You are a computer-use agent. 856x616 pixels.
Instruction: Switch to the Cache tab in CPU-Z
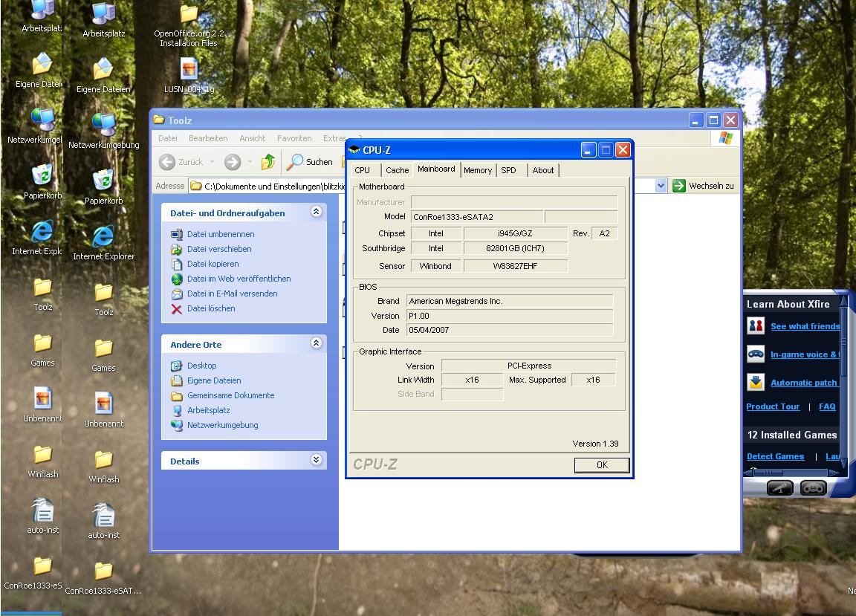coord(397,170)
